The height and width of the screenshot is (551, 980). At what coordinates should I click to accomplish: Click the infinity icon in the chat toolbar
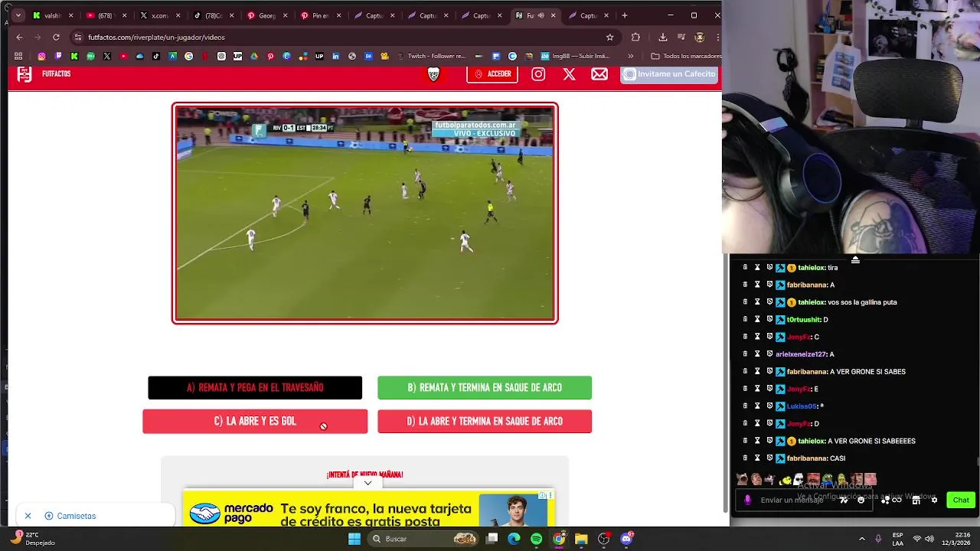897,500
